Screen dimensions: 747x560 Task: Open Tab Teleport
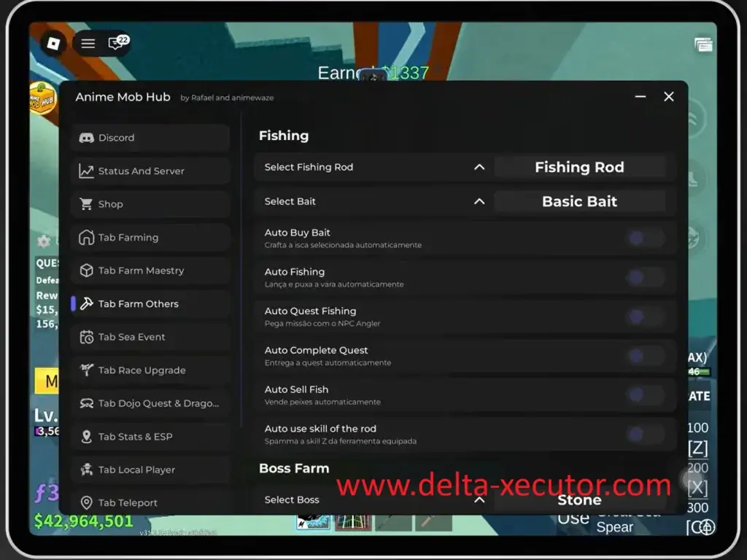[150, 502]
